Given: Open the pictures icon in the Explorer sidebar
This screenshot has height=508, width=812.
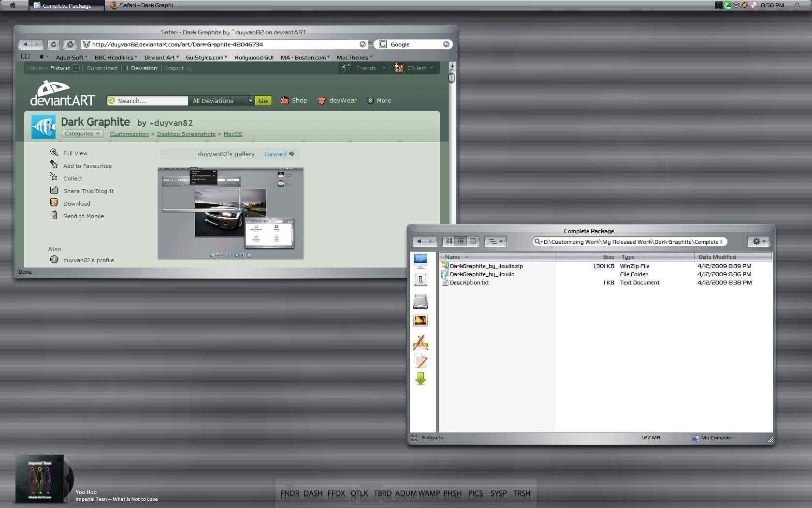Looking at the screenshot, I should point(420,320).
